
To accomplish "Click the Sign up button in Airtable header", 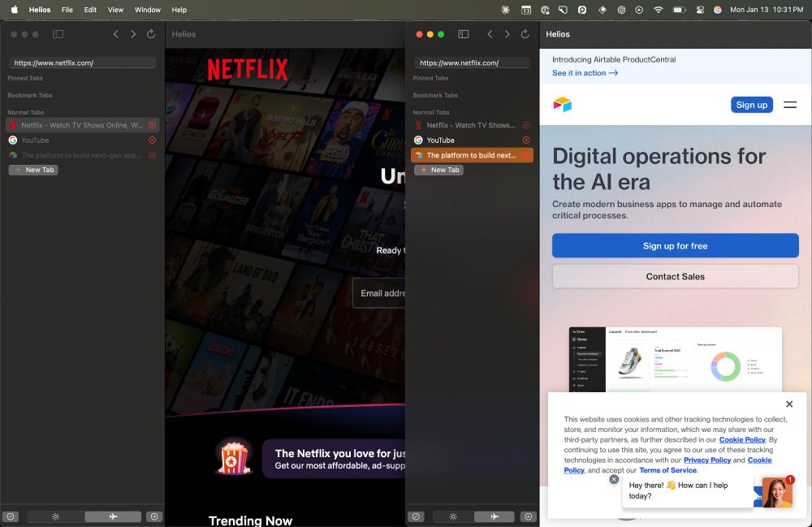I will pyautogui.click(x=751, y=105).
